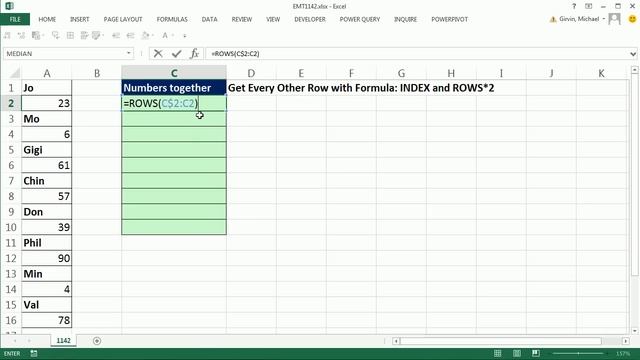640x360 pixels.
Task: Click the zoom slider handle in status bar
Action: 578,353
